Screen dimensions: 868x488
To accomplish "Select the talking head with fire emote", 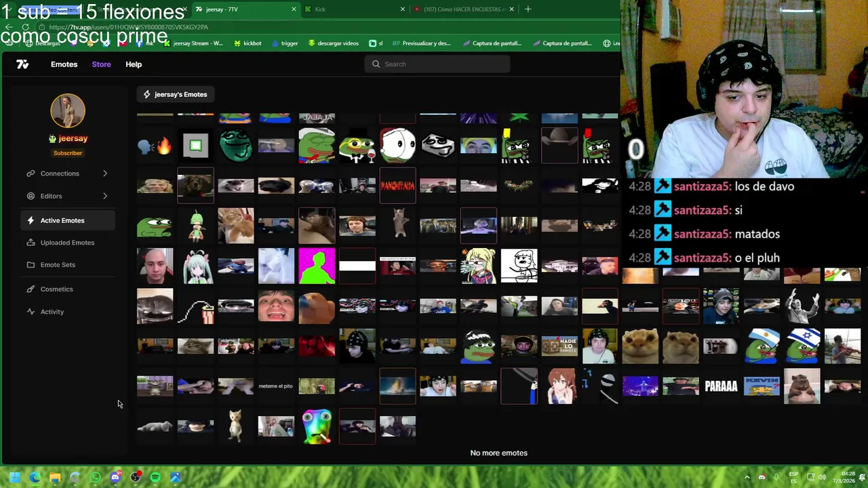I will (x=155, y=146).
